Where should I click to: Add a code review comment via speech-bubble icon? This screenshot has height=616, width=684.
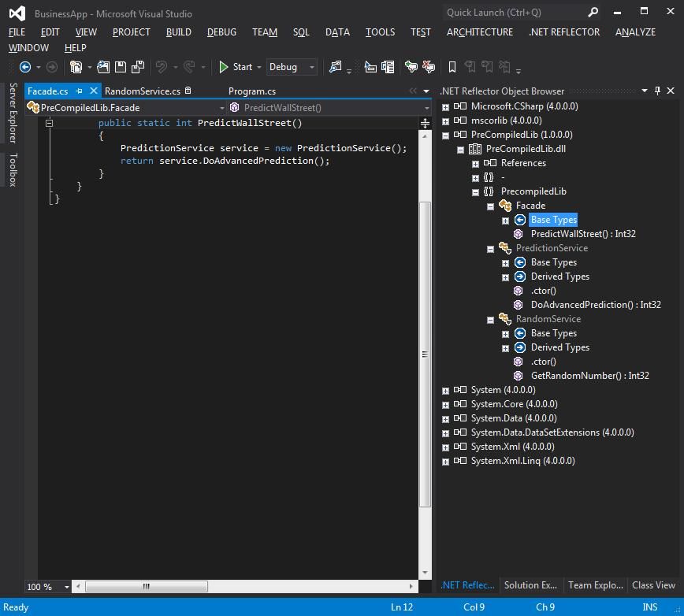411,67
